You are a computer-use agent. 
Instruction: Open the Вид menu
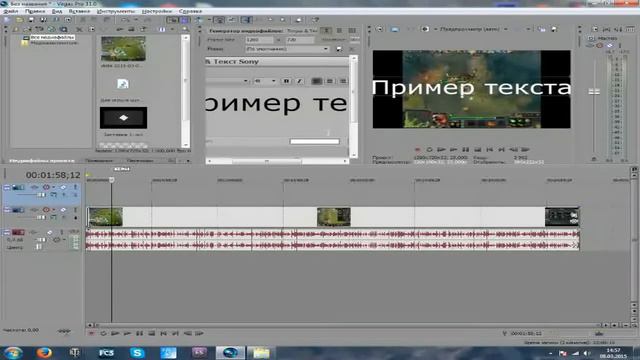tap(57, 11)
